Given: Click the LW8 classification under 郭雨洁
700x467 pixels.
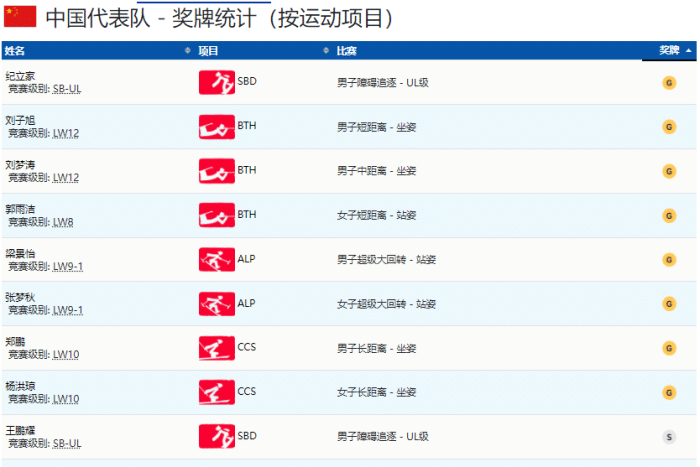Looking at the screenshot, I should pos(63,222).
